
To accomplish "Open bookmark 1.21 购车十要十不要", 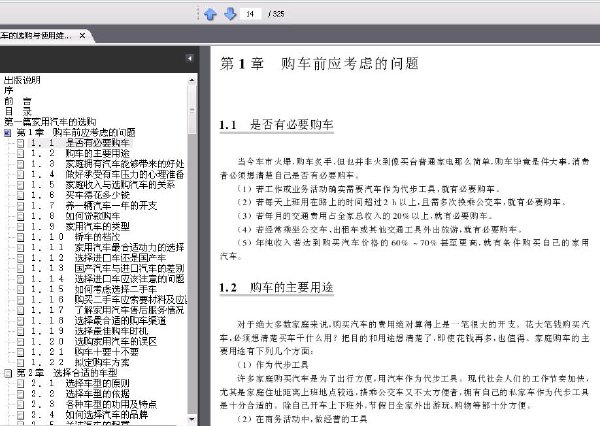I will (x=85, y=352).
